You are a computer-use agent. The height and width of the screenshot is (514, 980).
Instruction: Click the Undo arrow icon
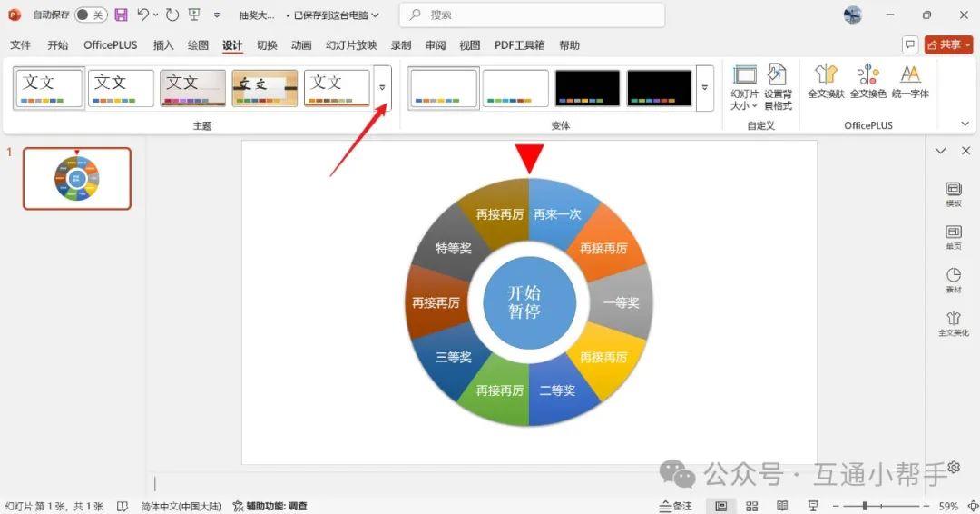143,15
